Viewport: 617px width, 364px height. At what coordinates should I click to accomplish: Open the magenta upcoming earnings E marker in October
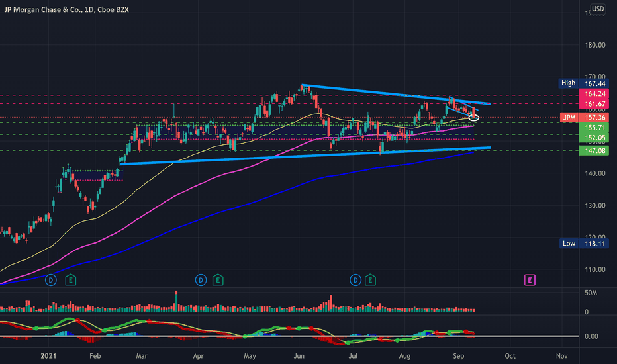pos(530,280)
